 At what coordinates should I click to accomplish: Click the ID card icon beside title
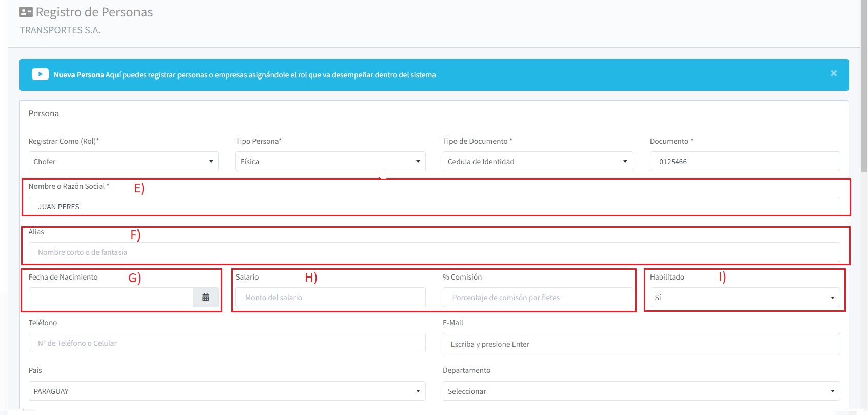26,12
